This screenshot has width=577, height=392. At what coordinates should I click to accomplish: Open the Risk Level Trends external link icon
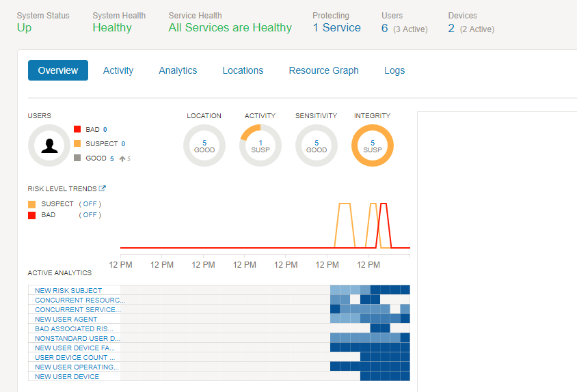coord(103,188)
